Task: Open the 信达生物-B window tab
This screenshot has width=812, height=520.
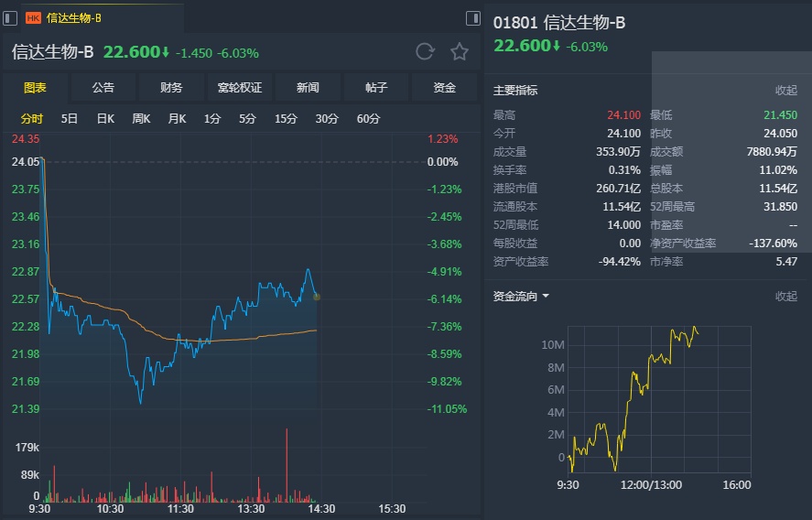Action: 75,17
